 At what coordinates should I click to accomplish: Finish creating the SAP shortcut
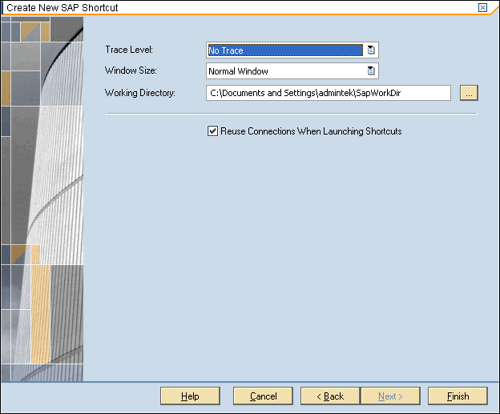pyautogui.click(x=458, y=396)
